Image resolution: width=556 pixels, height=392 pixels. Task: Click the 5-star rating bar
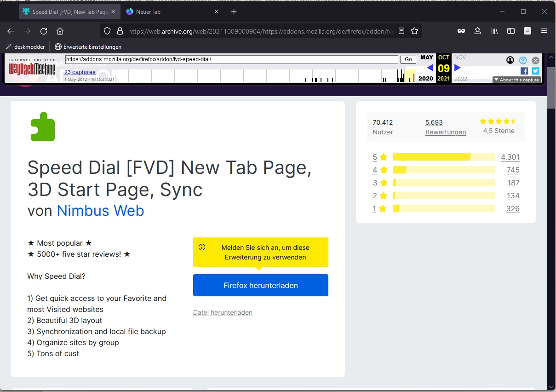coord(444,157)
